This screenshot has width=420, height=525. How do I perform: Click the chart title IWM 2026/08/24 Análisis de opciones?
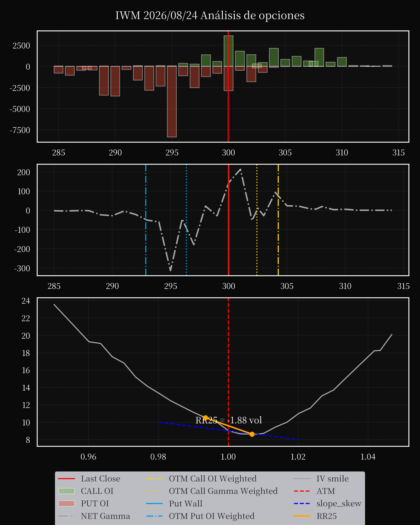[x=210, y=16]
